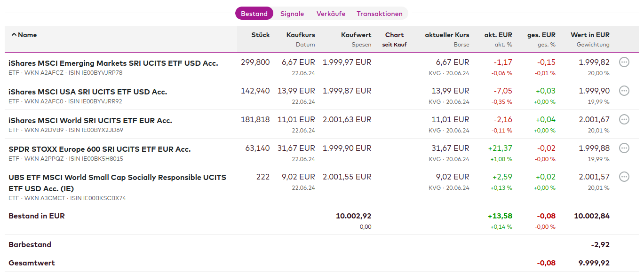Image resolution: width=644 pixels, height=280 pixels.
Task: Open options menu for SPDR STOXX Europe row
Action: 624,148
